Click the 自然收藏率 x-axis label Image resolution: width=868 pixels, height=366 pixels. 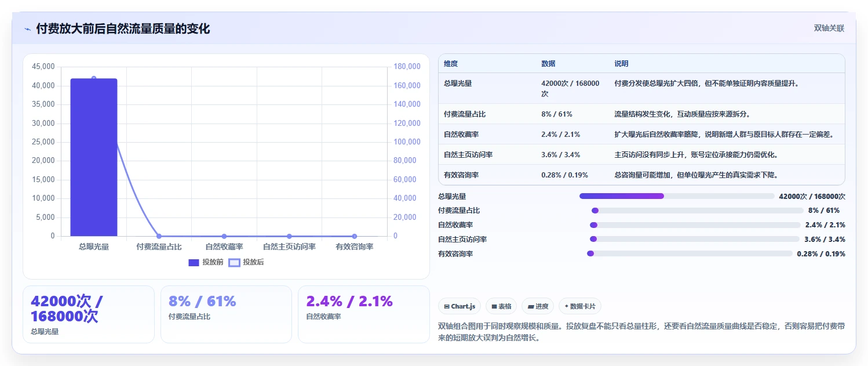[224, 247]
